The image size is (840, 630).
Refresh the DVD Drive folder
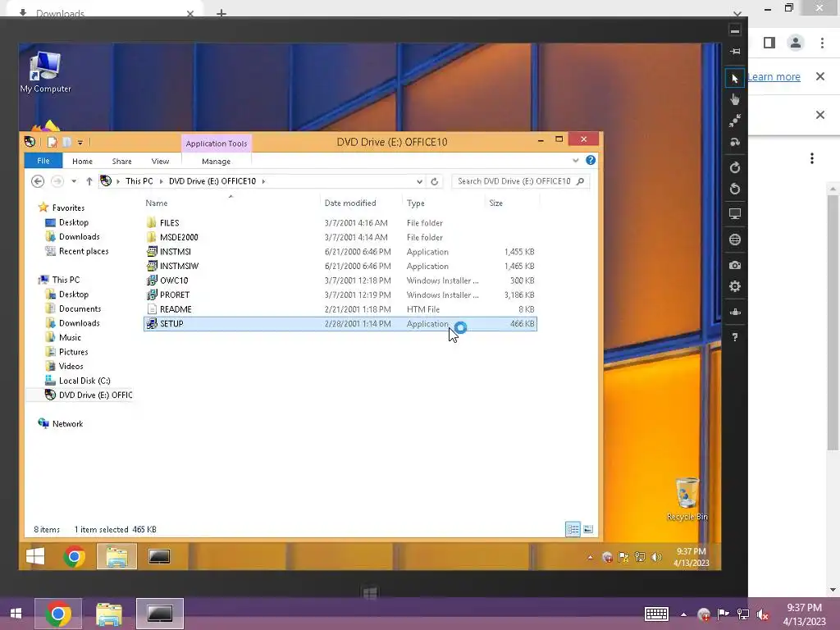(x=435, y=181)
